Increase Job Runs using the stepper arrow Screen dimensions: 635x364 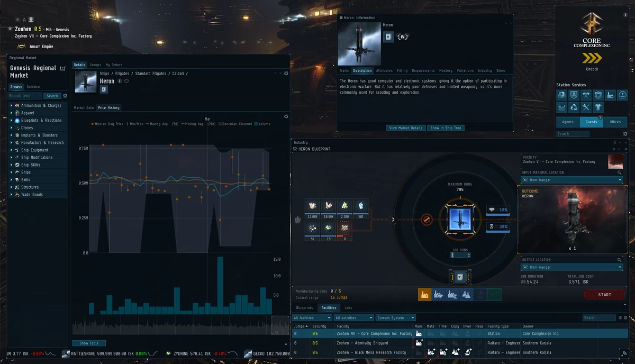469,253
